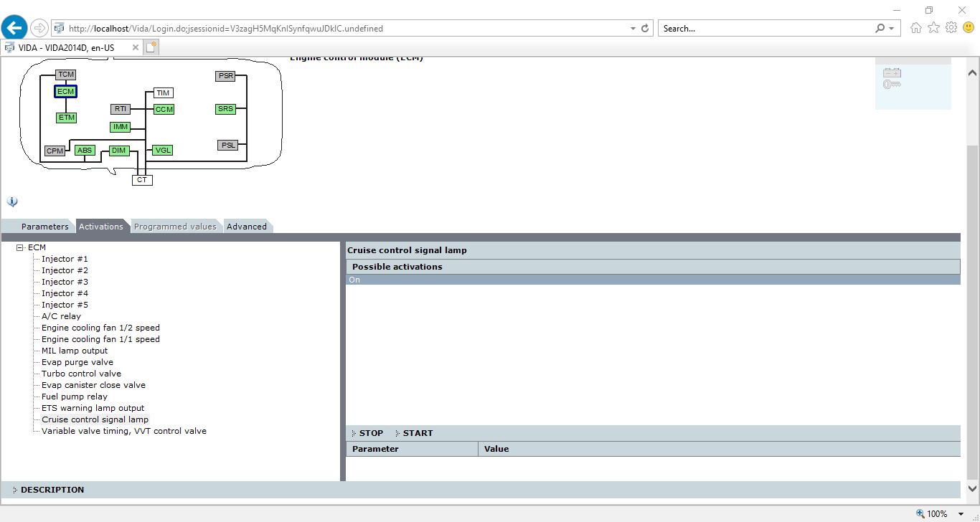
Task: Expand the DESCRIPTION section
Action: click(52, 490)
